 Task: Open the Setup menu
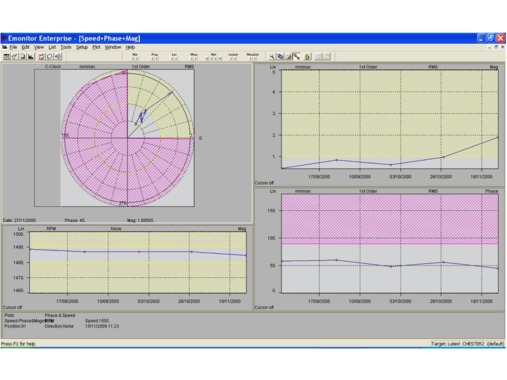pyautogui.click(x=82, y=47)
